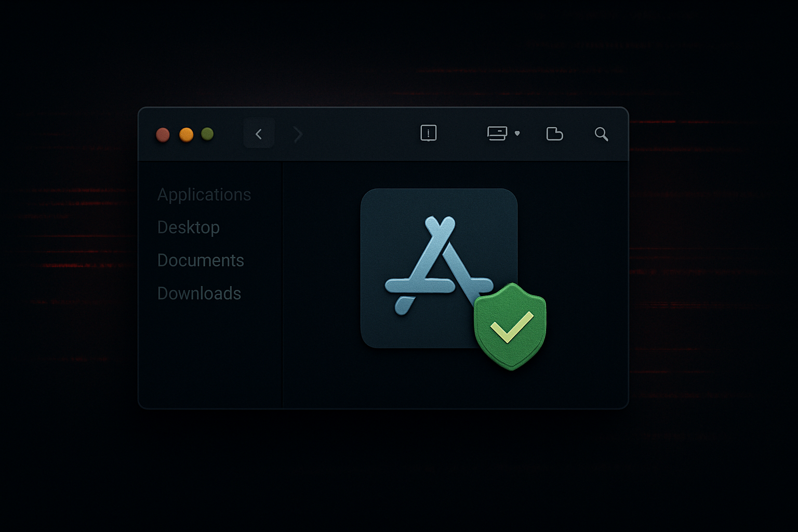Click the forward navigation arrow
Viewport: 798px width, 532px height.
(x=298, y=135)
